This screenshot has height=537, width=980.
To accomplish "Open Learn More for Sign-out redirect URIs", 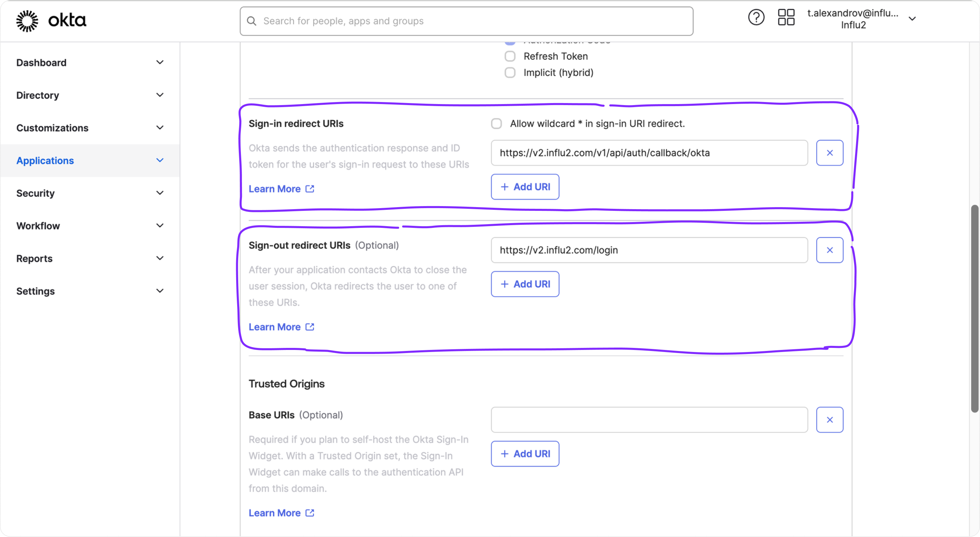I will click(x=274, y=327).
